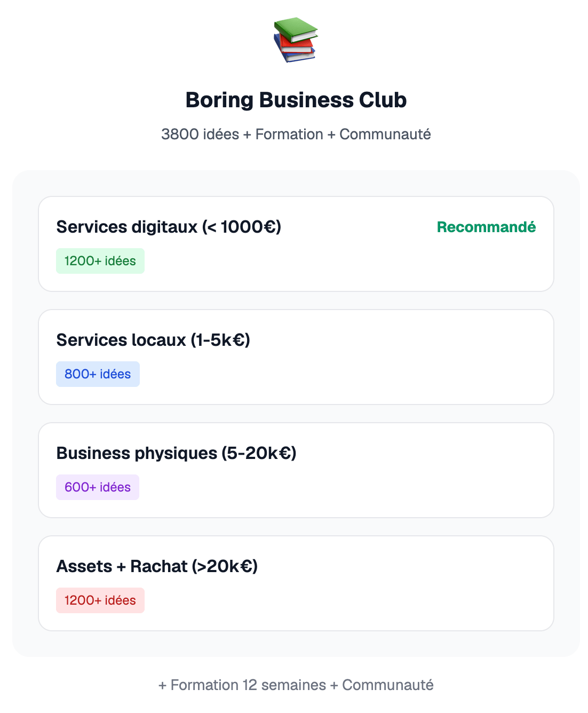Click the Services locaux (1-5k€) title
Image resolution: width=588 pixels, height=713 pixels.
click(x=153, y=340)
